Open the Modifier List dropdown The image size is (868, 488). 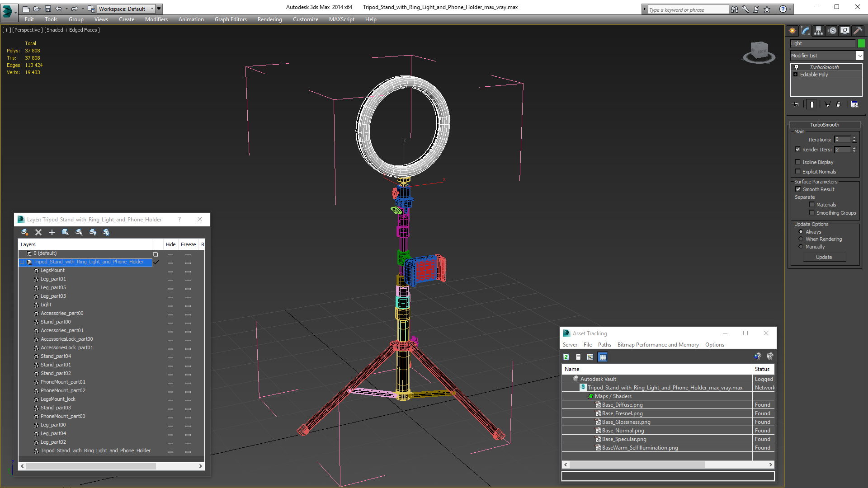859,56
